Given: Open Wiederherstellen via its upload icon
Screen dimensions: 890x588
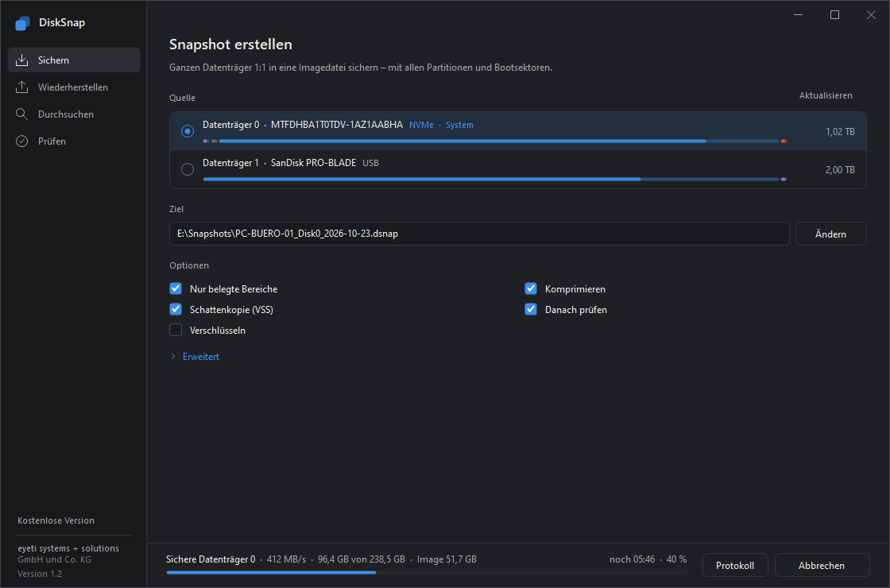Looking at the screenshot, I should click(x=21, y=87).
